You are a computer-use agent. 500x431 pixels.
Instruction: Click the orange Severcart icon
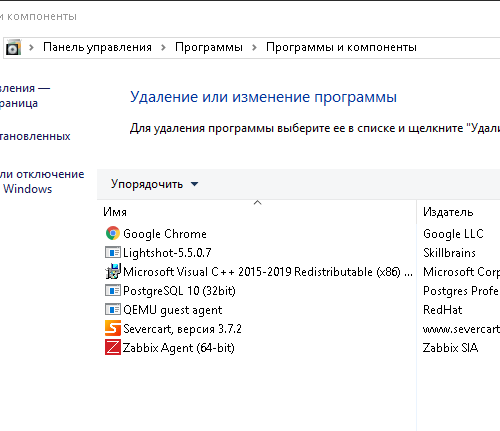click(113, 328)
